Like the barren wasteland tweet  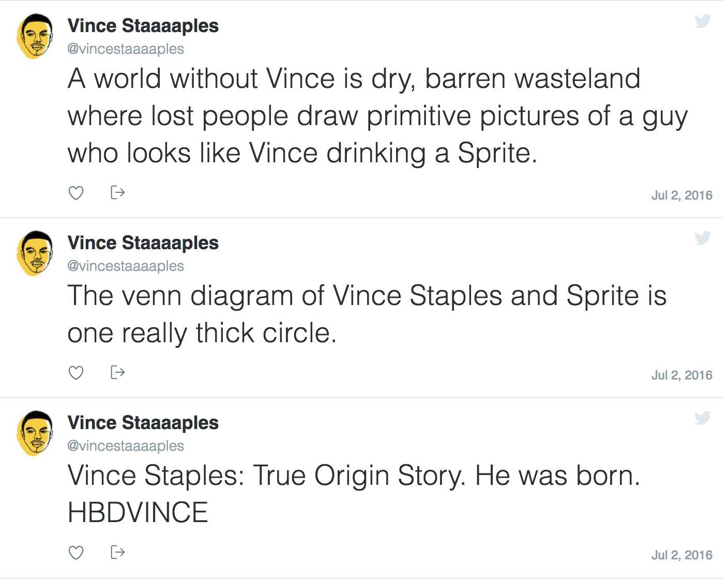click(x=76, y=193)
